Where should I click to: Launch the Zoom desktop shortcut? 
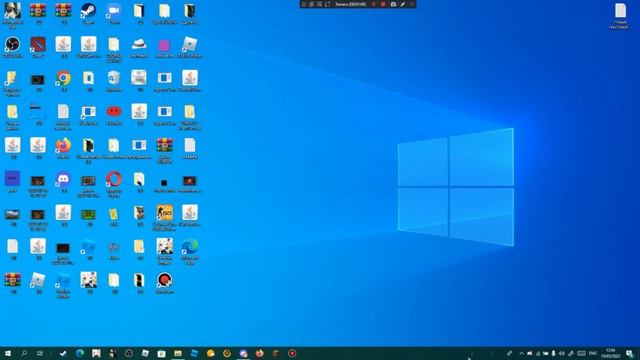point(114,12)
